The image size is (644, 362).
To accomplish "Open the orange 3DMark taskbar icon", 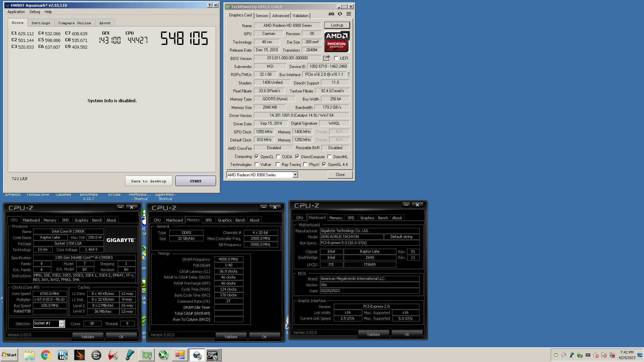I will [79, 355].
